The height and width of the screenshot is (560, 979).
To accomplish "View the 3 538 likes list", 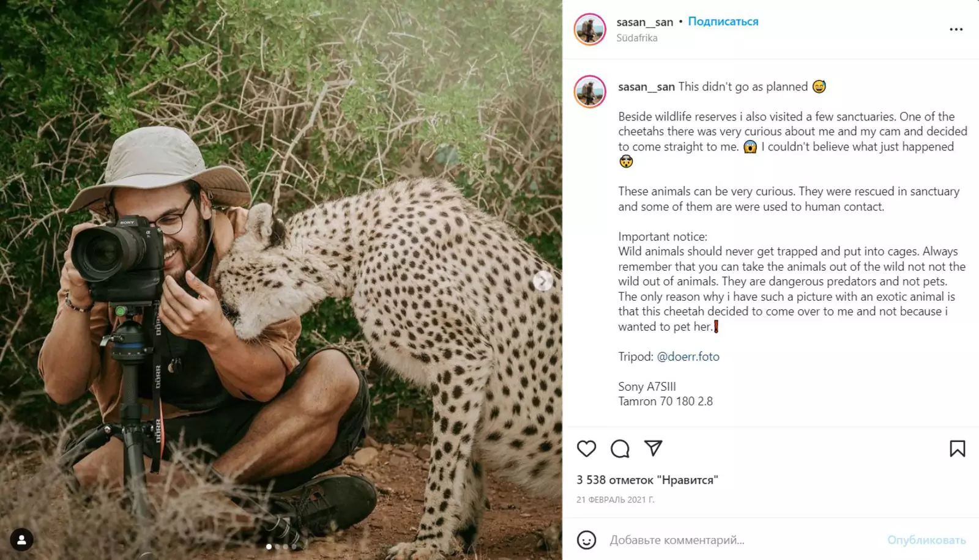I will pos(647,480).
